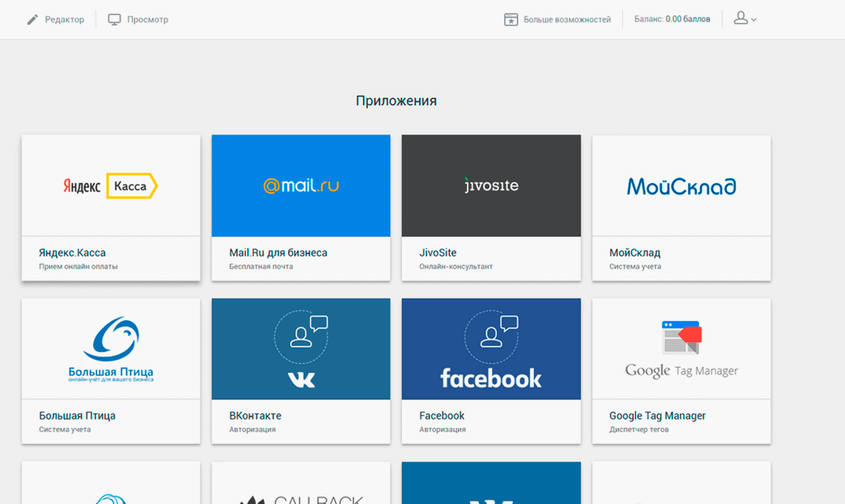The height and width of the screenshot is (504, 845).
Task: Click the star calendar icon for Больше возможностей
Action: [x=511, y=20]
